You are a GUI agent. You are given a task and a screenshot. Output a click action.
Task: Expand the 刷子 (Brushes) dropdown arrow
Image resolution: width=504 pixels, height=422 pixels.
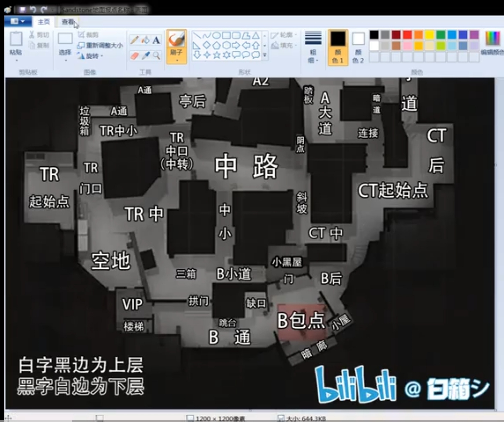point(177,61)
